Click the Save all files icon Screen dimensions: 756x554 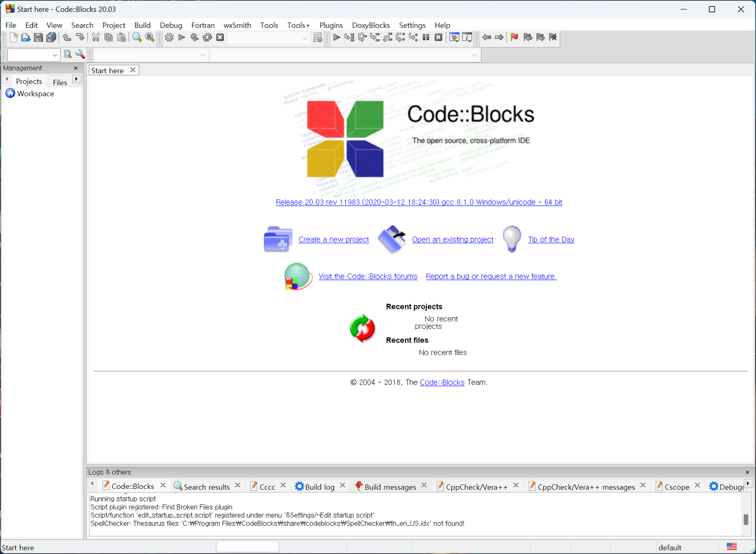tap(51, 37)
